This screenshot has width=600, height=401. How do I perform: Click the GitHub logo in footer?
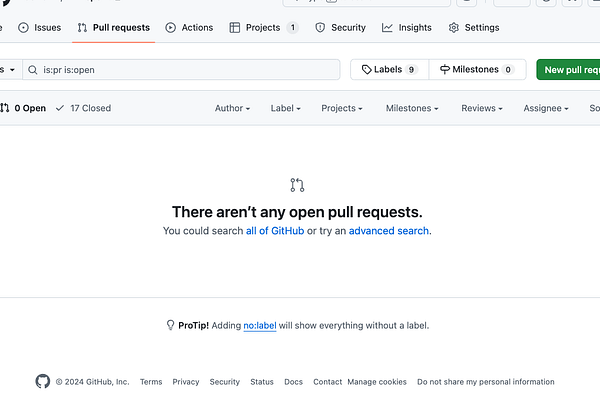click(42, 381)
